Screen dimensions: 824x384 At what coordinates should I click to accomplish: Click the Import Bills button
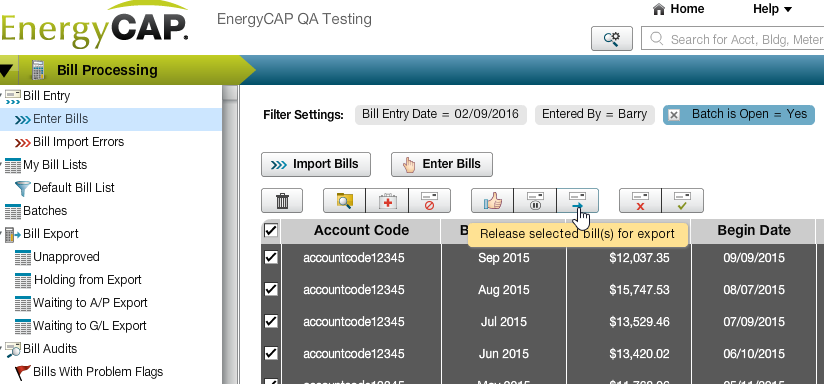[x=316, y=164]
